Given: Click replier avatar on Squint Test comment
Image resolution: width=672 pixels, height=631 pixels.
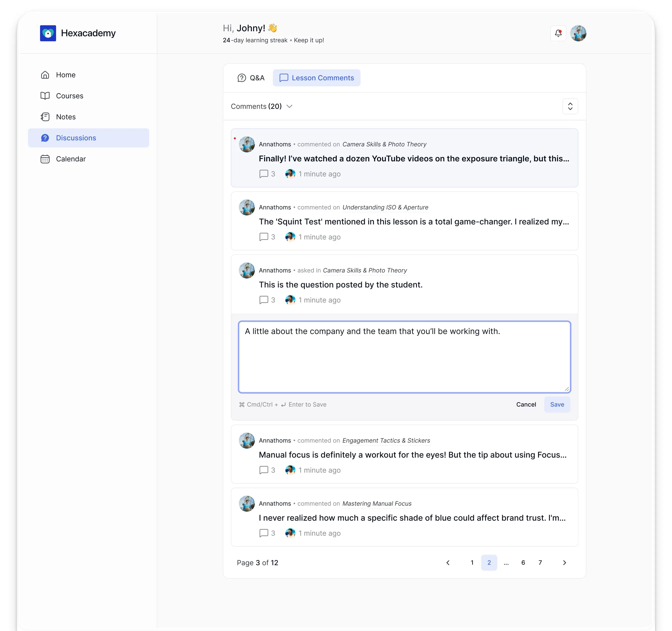Looking at the screenshot, I should [290, 237].
